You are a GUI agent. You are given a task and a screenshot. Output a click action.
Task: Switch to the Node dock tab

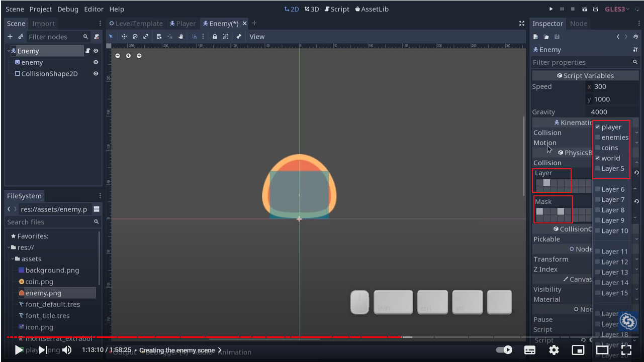[x=578, y=24]
